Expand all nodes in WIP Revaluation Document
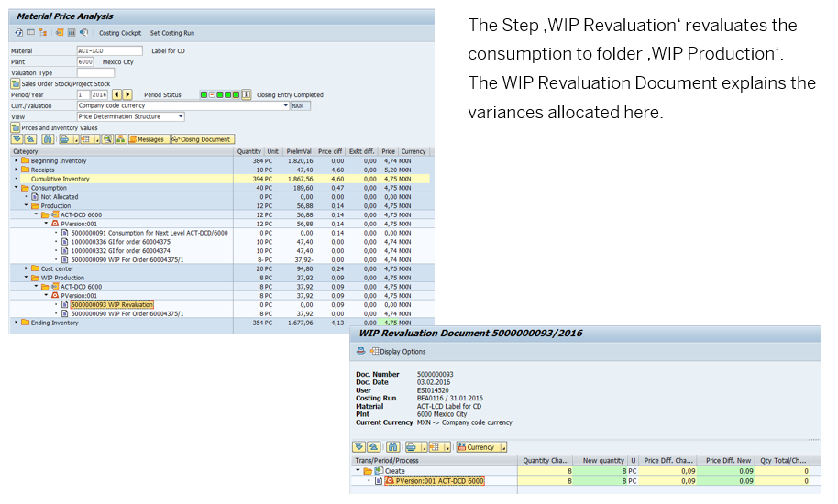 coord(358,447)
